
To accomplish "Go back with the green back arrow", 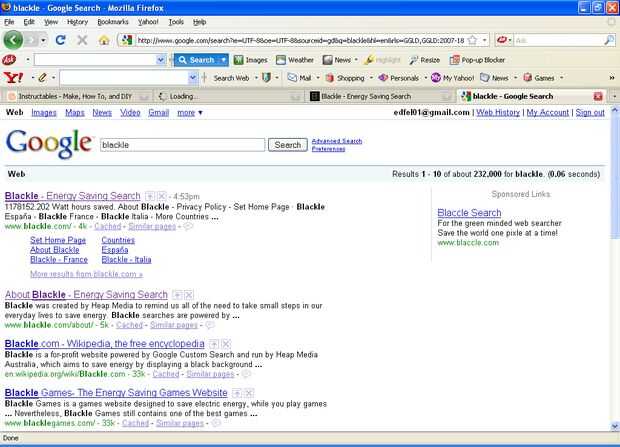I will tap(13, 40).
